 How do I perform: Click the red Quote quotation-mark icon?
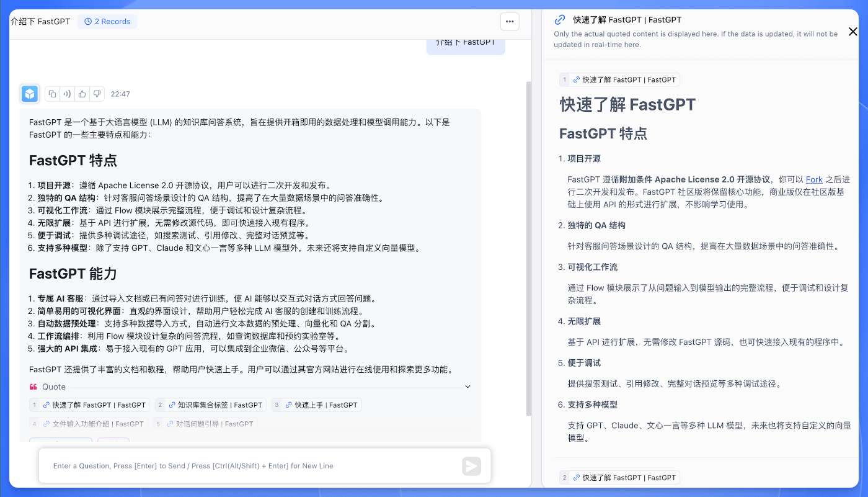[x=33, y=387]
